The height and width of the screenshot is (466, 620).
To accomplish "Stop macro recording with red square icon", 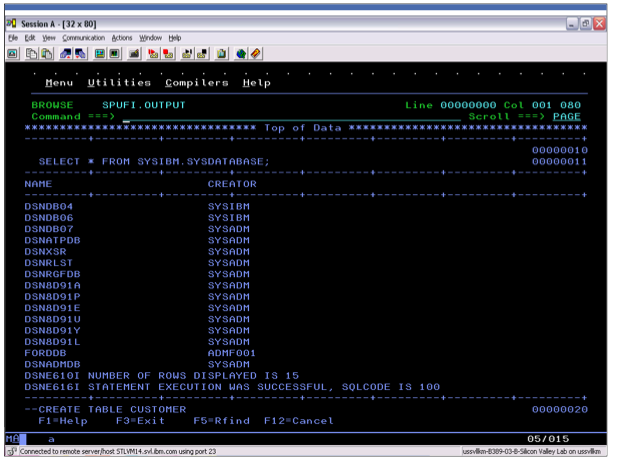I will coord(168,53).
